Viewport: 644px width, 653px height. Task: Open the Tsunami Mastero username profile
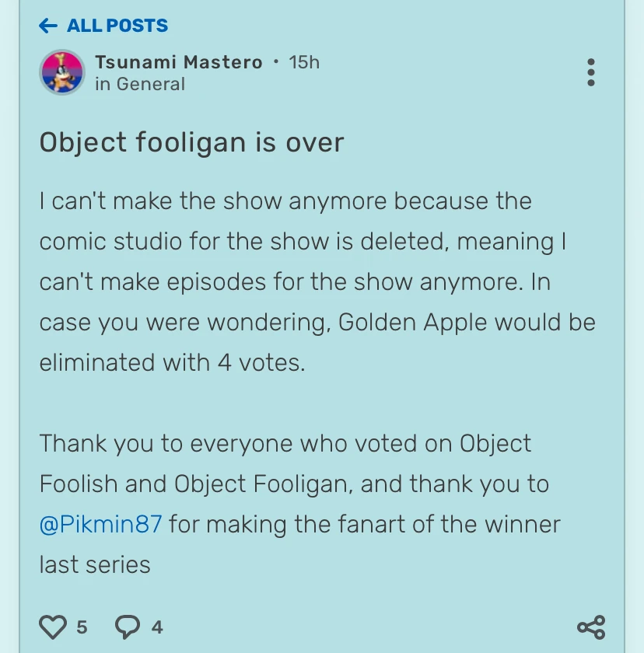[x=179, y=62]
